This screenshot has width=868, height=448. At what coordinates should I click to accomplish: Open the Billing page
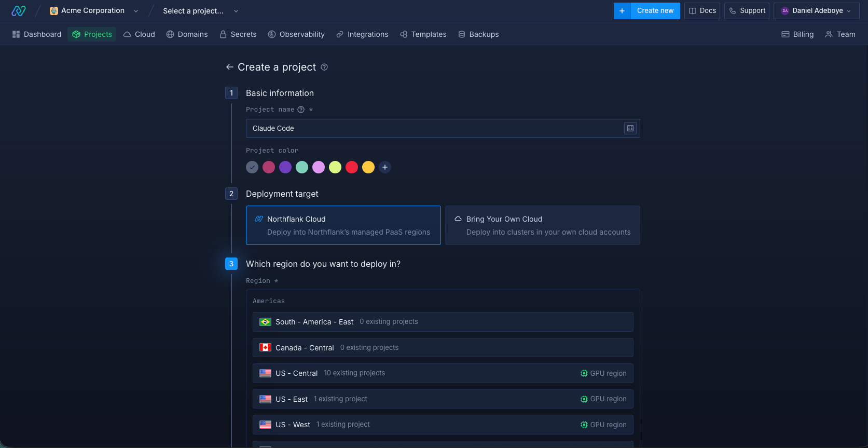coord(797,34)
